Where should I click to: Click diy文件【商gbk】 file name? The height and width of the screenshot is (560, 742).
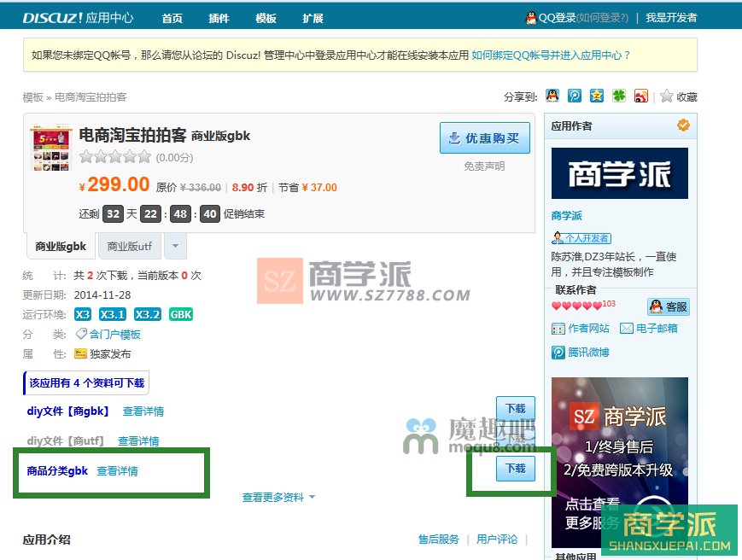(x=68, y=411)
